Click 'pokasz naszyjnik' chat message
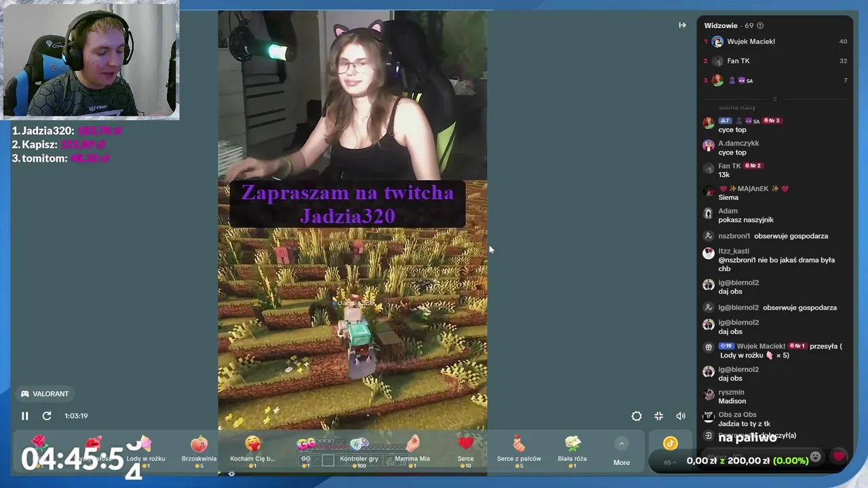The height and width of the screenshot is (488, 868). pyautogui.click(x=746, y=220)
